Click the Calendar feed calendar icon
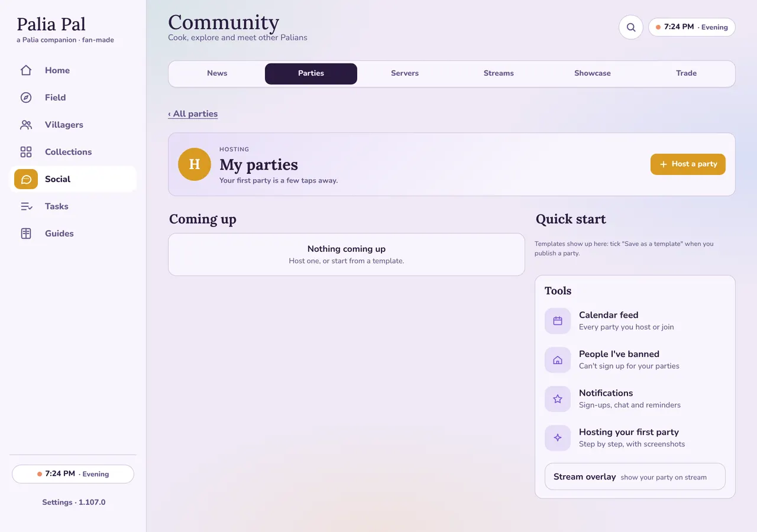Image resolution: width=757 pixels, height=532 pixels. click(558, 321)
